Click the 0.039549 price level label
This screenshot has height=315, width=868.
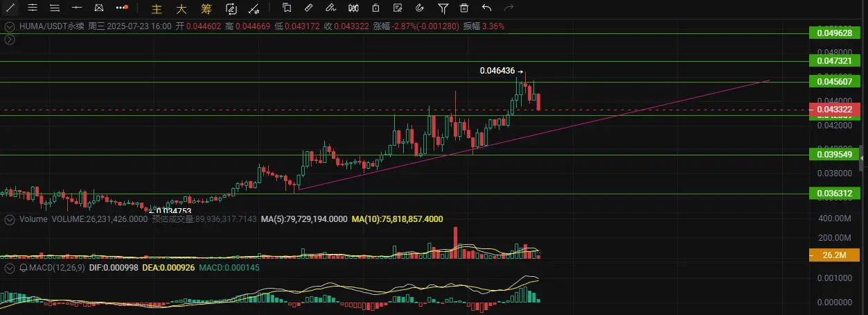834,154
